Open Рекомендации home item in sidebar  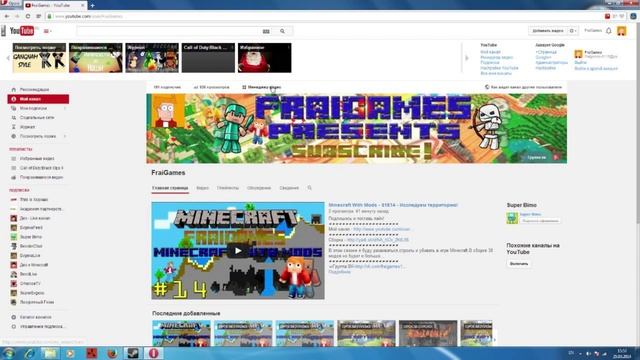[34, 89]
